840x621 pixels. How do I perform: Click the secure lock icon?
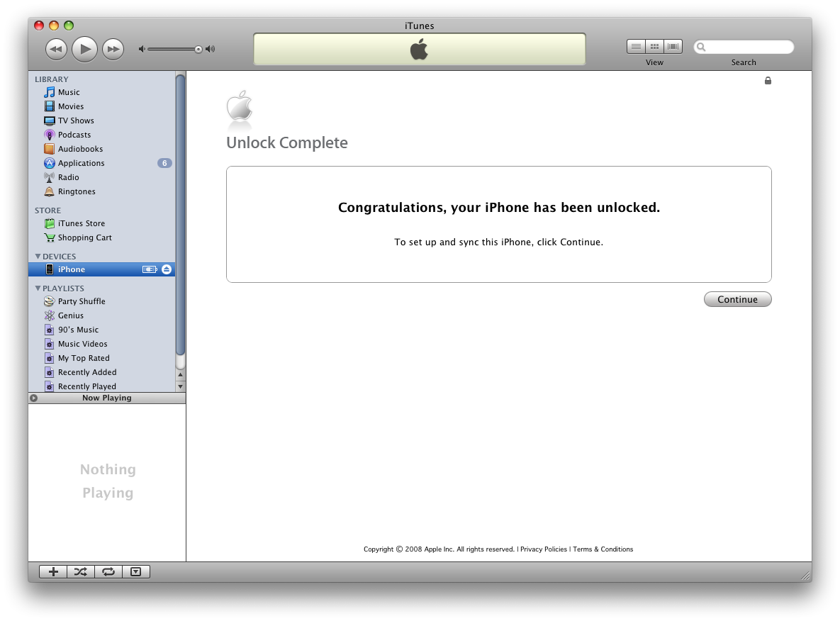(768, 80)
